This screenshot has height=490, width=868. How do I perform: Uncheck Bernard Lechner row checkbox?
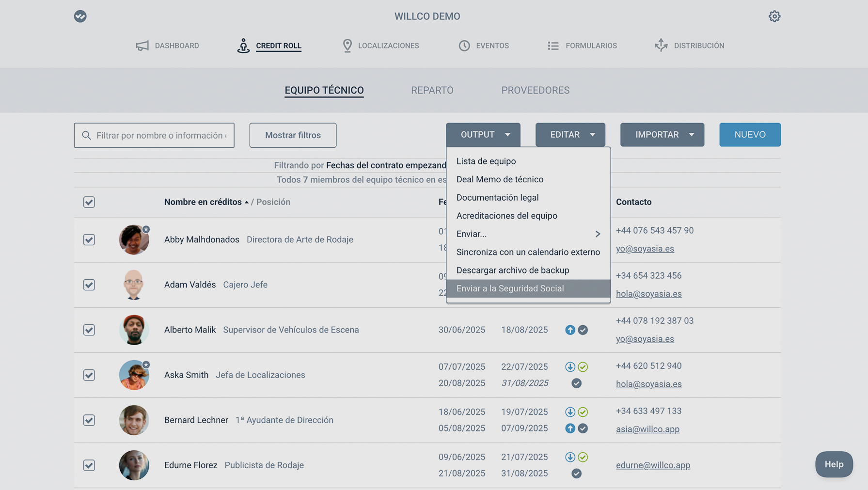[89, 420]
